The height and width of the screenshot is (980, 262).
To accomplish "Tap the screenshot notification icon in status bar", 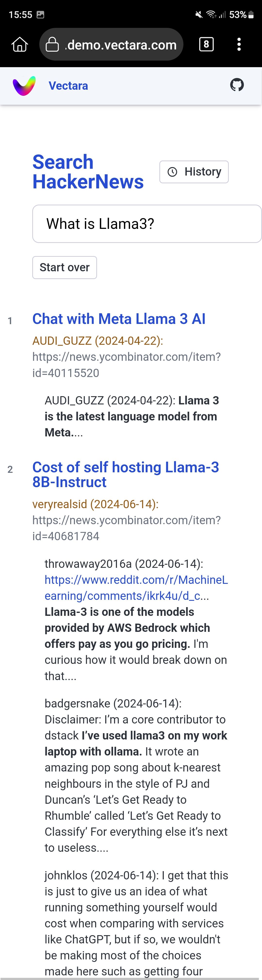I will coord(40,15).
